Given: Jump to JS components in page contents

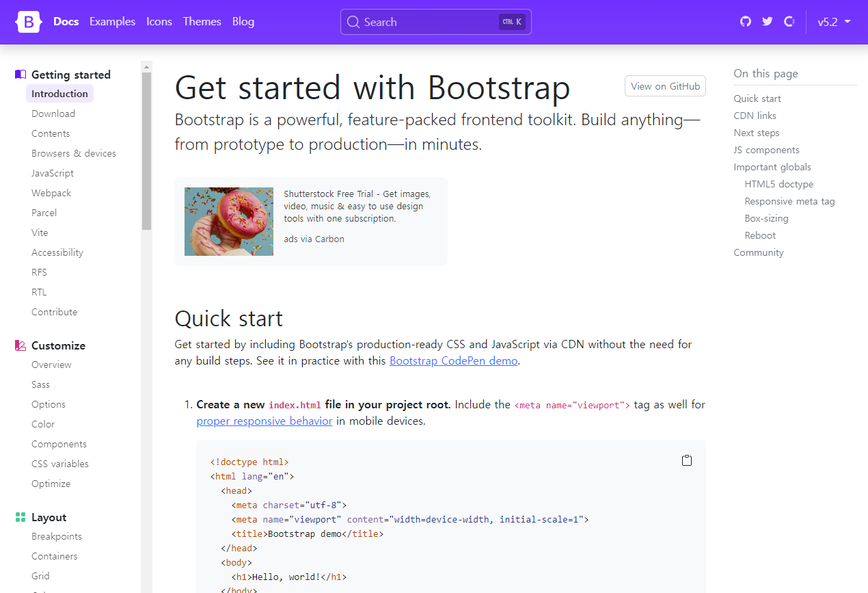Looking at the screenshot, I should coord(767,150).
